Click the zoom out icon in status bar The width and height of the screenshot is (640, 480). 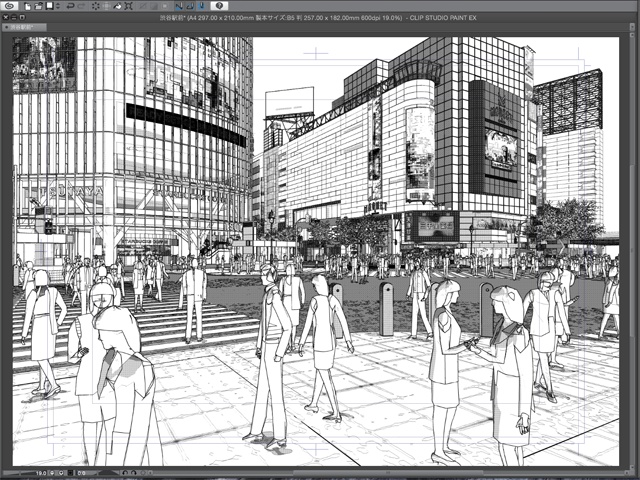coord(52,473)
